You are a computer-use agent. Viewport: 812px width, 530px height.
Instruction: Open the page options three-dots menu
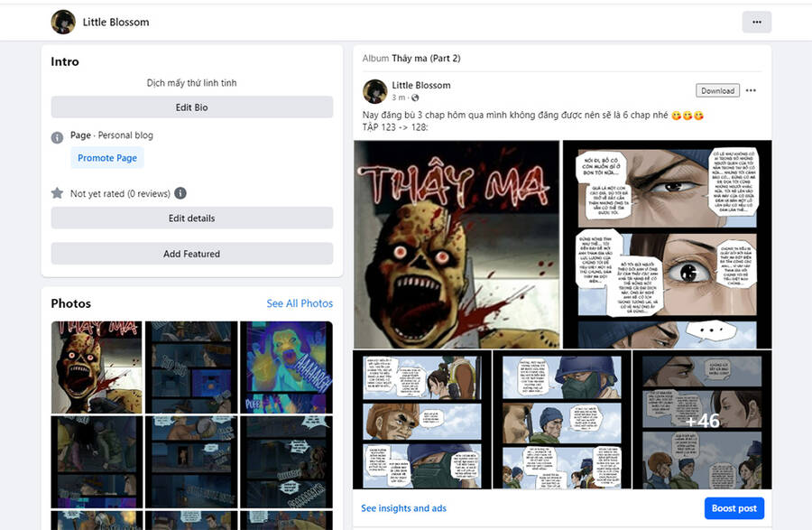pos(756,22)
